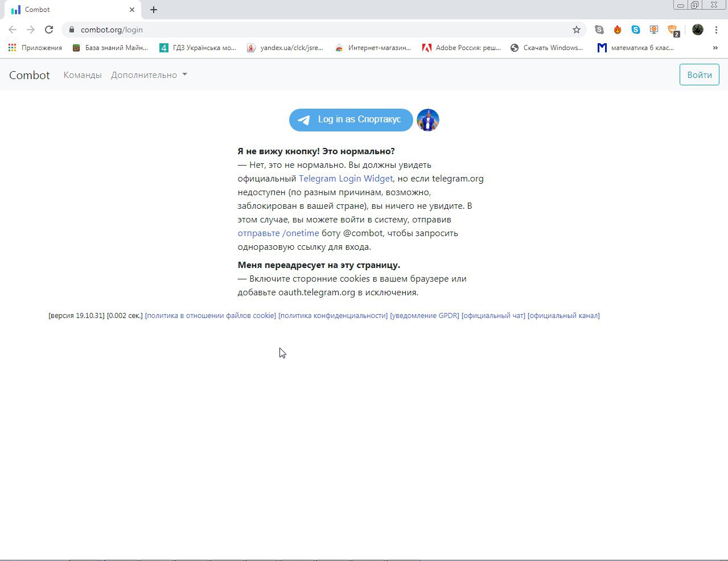Show more bookmarks with the chevron

point(715,48)
